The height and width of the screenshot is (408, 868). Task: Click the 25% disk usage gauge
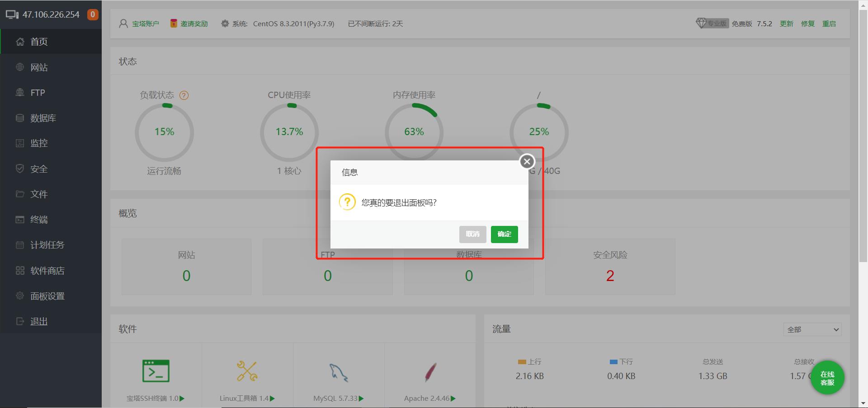click(x=539, y=132)
